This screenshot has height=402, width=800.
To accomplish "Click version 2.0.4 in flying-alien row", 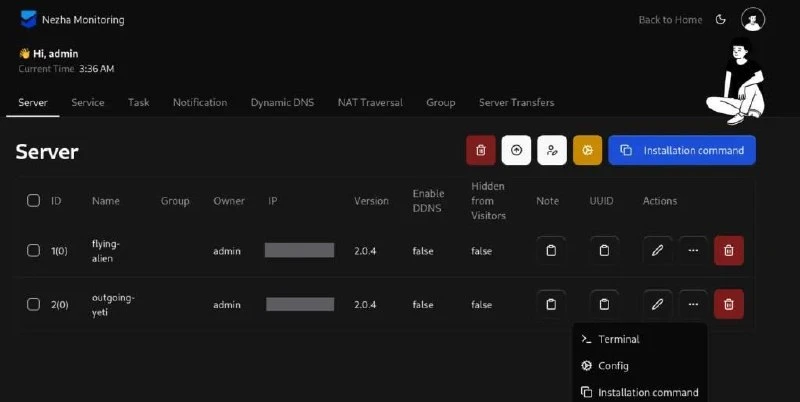I will pos(365,251).
